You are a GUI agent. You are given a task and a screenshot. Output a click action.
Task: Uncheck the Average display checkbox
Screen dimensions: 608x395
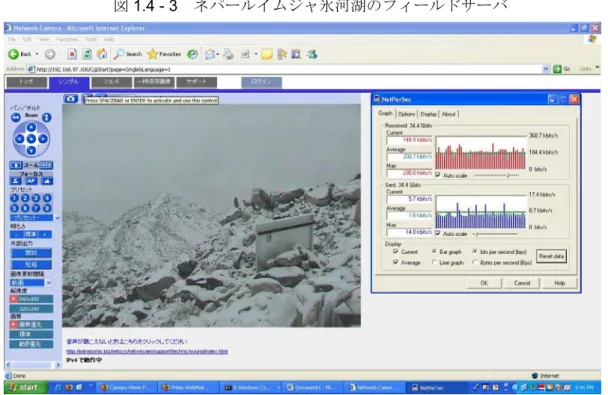[x=396, y=262]
